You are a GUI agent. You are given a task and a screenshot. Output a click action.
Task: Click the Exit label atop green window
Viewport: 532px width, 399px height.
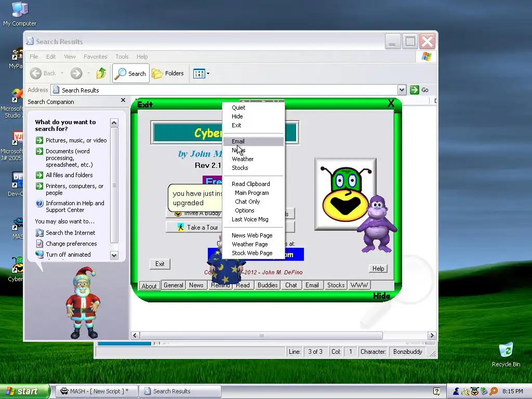pyautogui.click(x=145, y=104)
